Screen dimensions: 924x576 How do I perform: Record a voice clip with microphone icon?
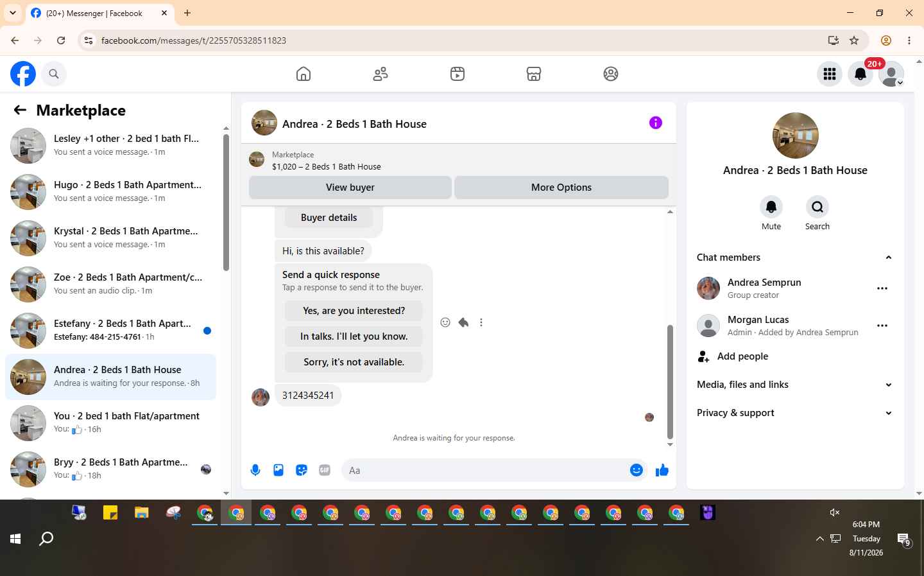tap(255, 470)
